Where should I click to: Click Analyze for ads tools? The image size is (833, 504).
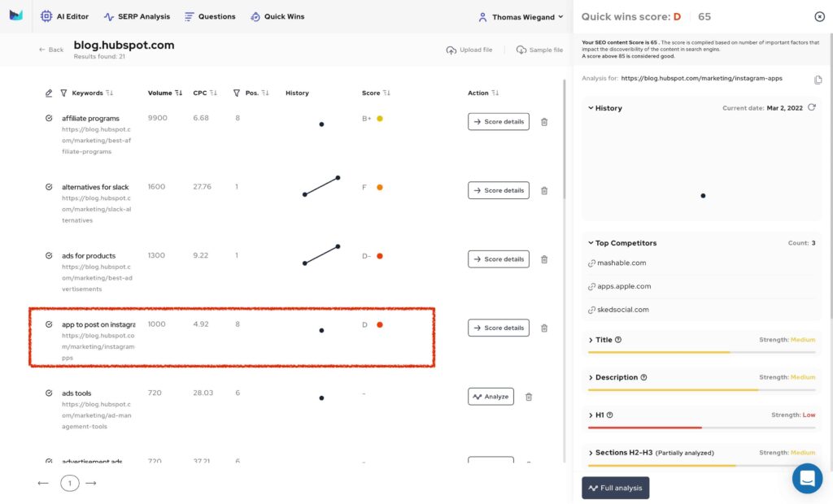(x=491, y=397)
